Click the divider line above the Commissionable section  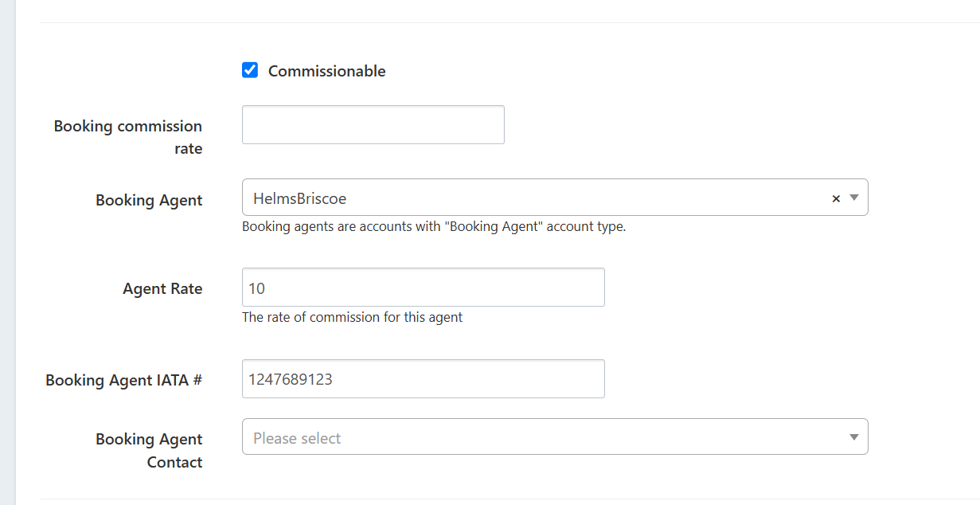click(510, 22)
